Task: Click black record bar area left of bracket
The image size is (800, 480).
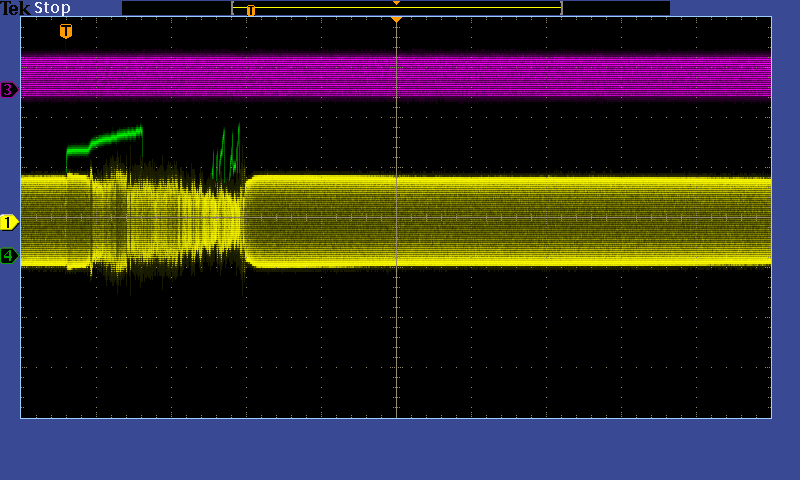Action: point(175,8)
